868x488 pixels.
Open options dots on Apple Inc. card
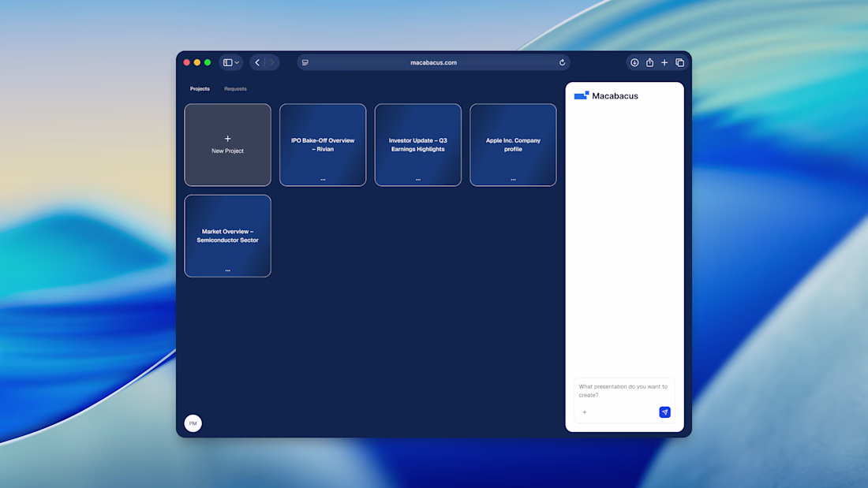513,180
